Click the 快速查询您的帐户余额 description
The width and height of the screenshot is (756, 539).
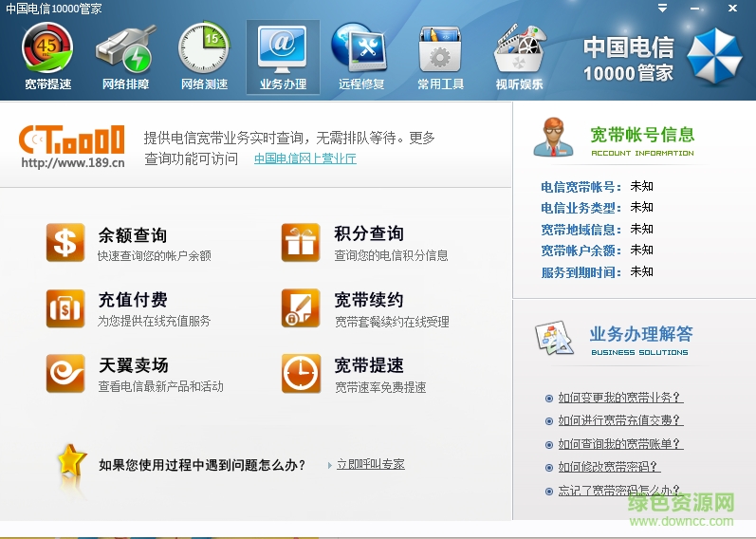155,256
